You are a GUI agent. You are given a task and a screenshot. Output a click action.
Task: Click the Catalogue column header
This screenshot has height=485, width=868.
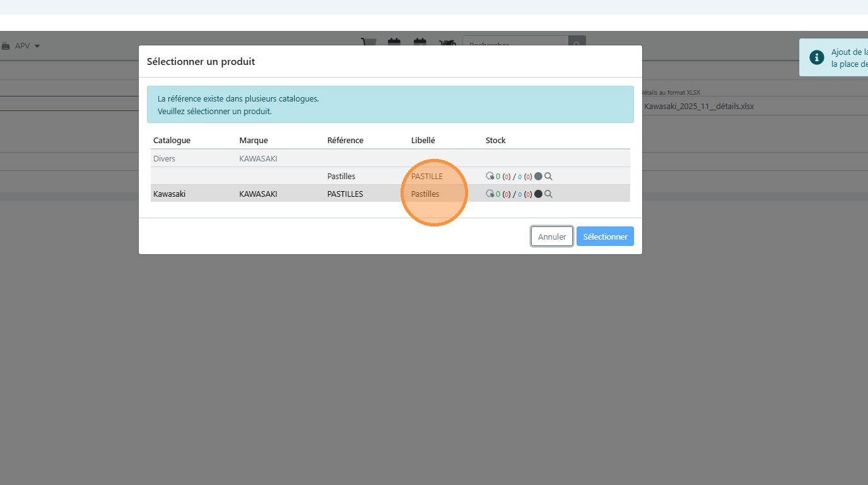point(172,141)
